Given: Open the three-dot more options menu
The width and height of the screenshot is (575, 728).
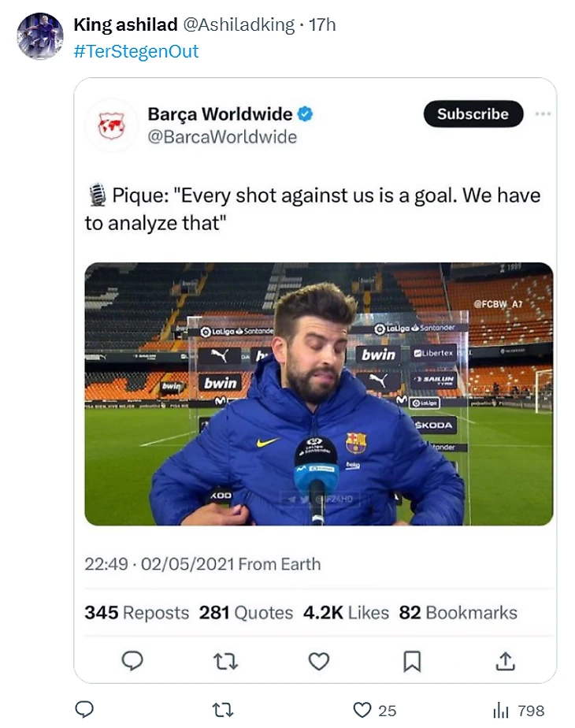Looking at the screenshot, I should click(x=543, y=113).
